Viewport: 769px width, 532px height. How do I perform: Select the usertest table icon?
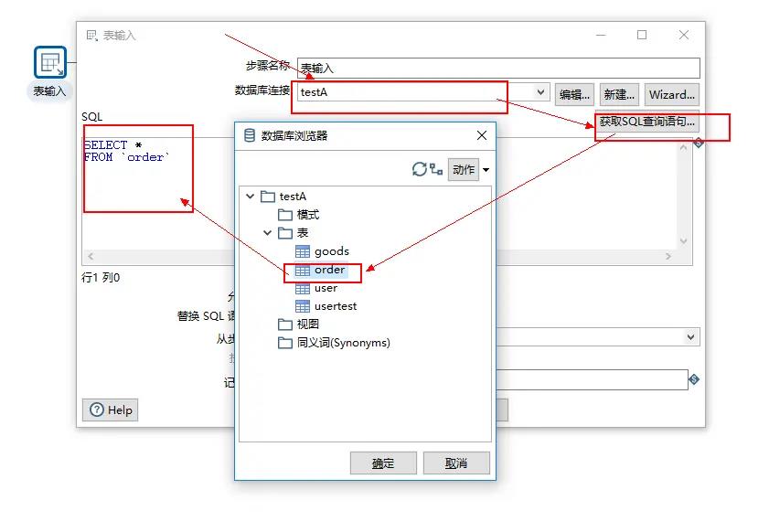pos(303,306)
